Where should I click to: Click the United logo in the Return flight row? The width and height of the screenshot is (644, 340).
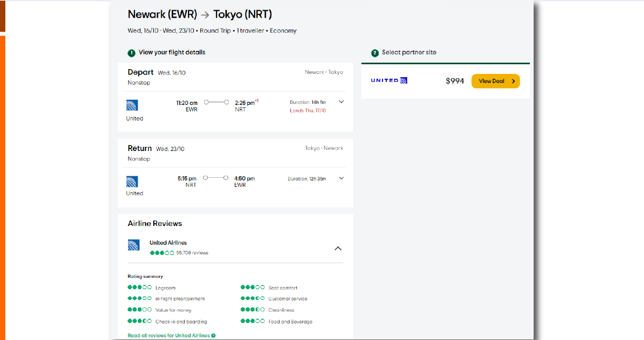tap(132, 181)
